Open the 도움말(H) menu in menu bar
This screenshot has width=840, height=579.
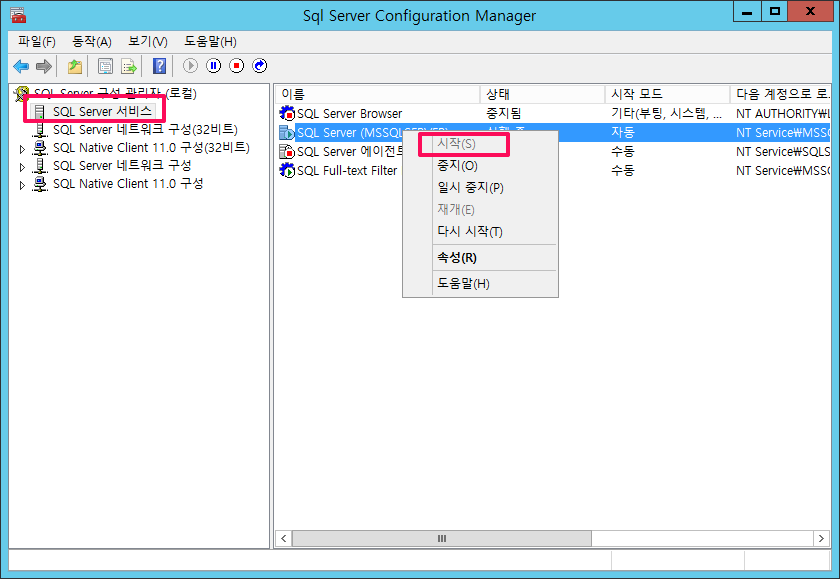(210, 41)
